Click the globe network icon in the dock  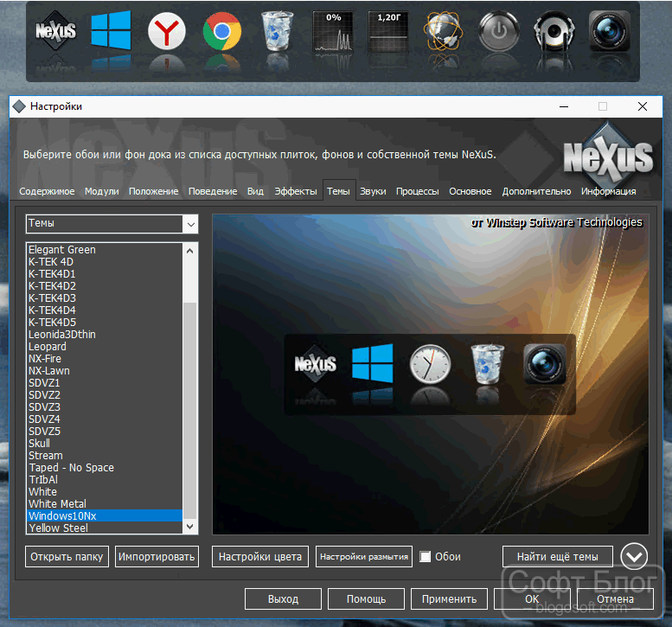443,31
